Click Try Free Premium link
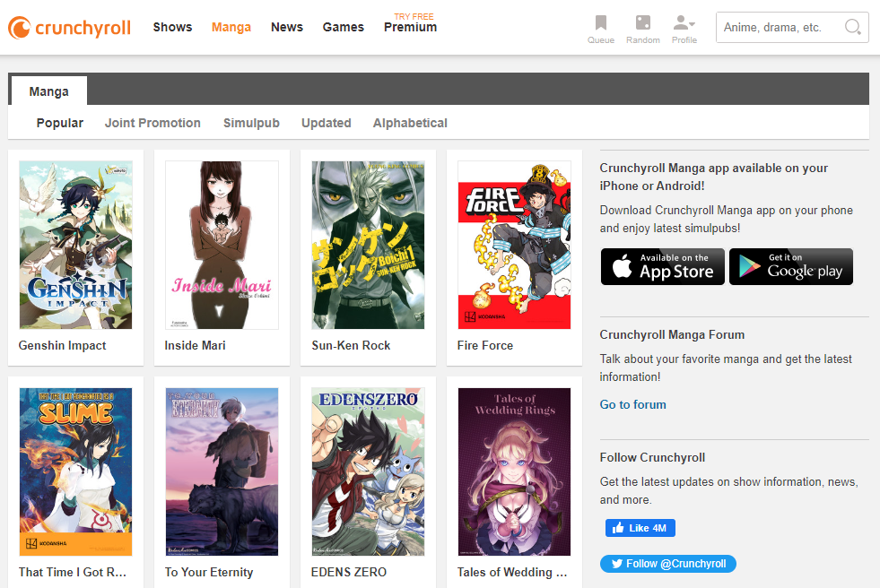The image size is (880, 588). [x=410, y=25]
